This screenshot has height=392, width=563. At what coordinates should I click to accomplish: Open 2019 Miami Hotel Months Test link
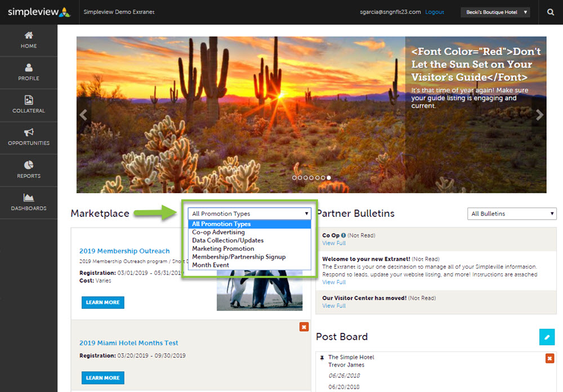tap(128, 343)
